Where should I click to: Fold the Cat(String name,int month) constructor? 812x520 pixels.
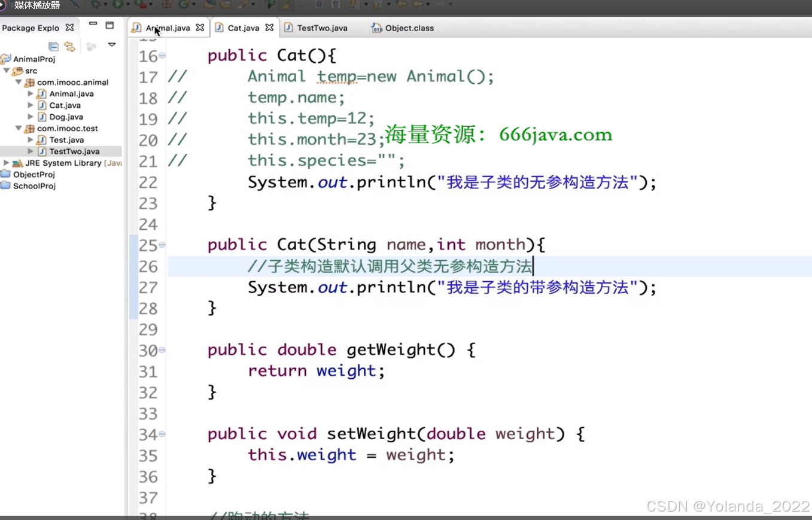tap(162, 245)
